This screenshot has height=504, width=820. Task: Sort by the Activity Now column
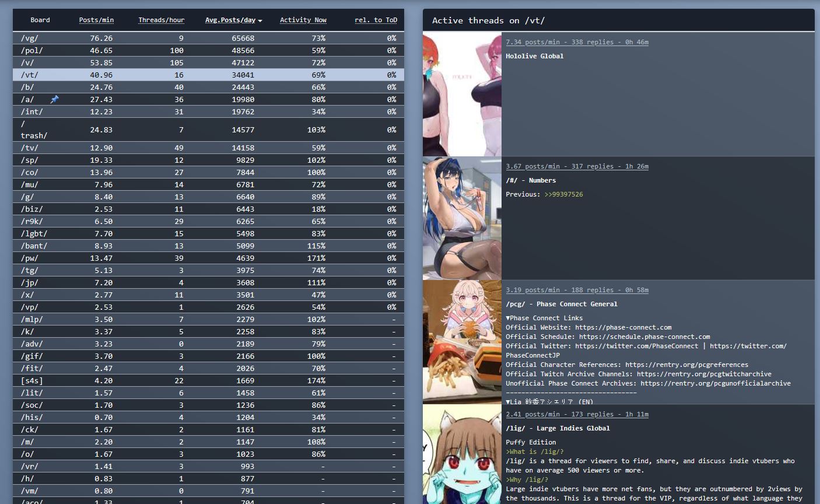tap(303, 20)
